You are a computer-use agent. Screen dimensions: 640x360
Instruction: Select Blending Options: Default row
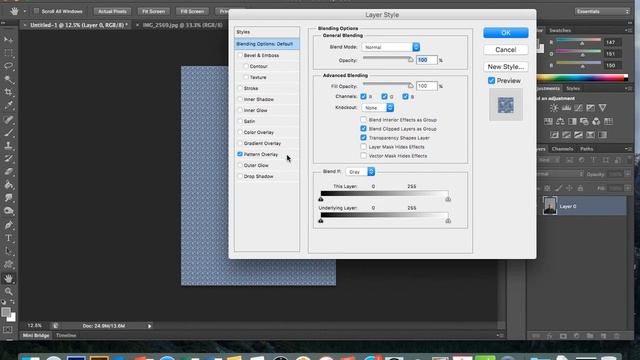pyautogui.click(x=267, y=44)
